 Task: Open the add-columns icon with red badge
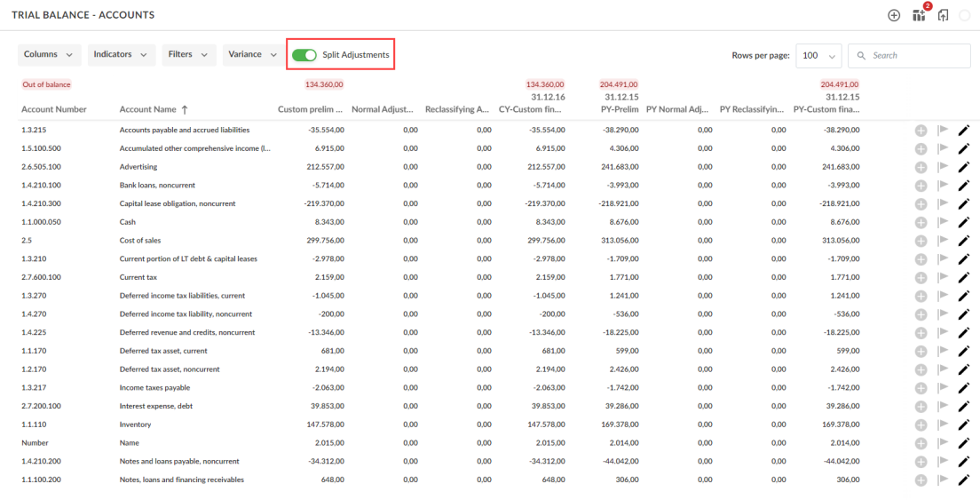(x=919, y=15)
